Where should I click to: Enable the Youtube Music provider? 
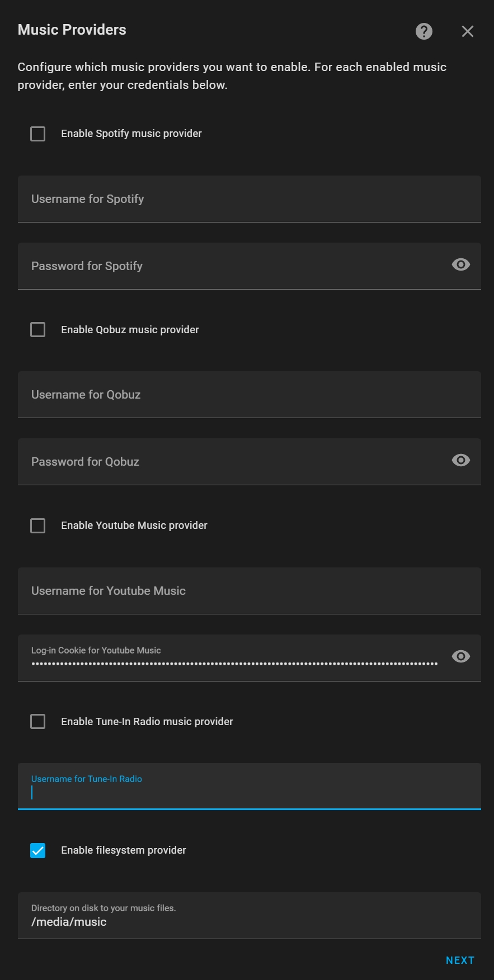coord(37,525)
